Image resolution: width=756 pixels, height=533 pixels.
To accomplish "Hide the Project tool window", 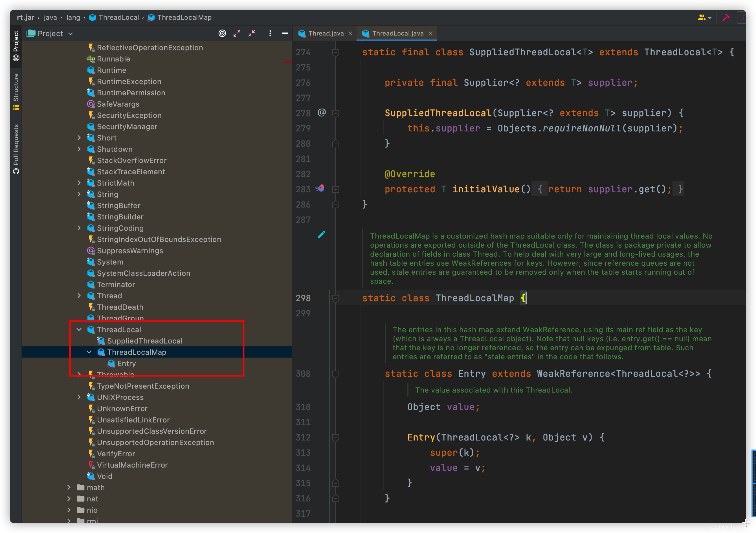I will point(285,33).
